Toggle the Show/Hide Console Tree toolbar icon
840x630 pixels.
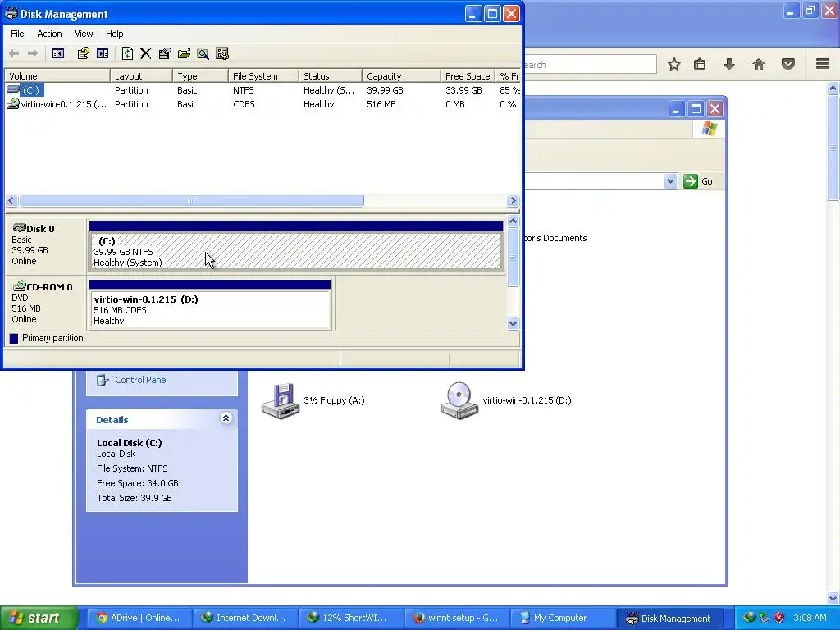tap(58, 53)
